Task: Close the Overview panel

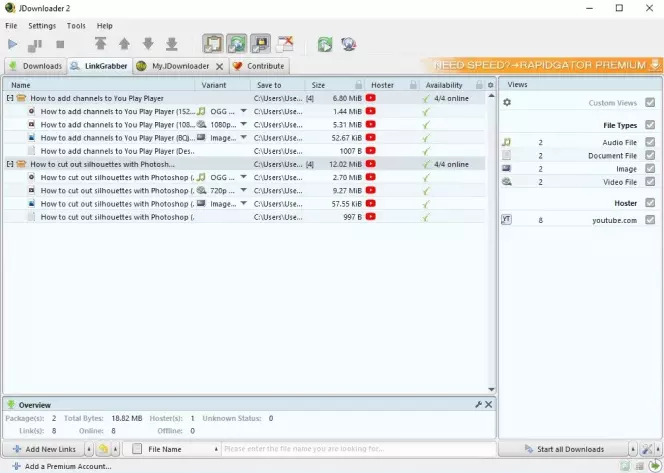Action: [x=489, y=404]
